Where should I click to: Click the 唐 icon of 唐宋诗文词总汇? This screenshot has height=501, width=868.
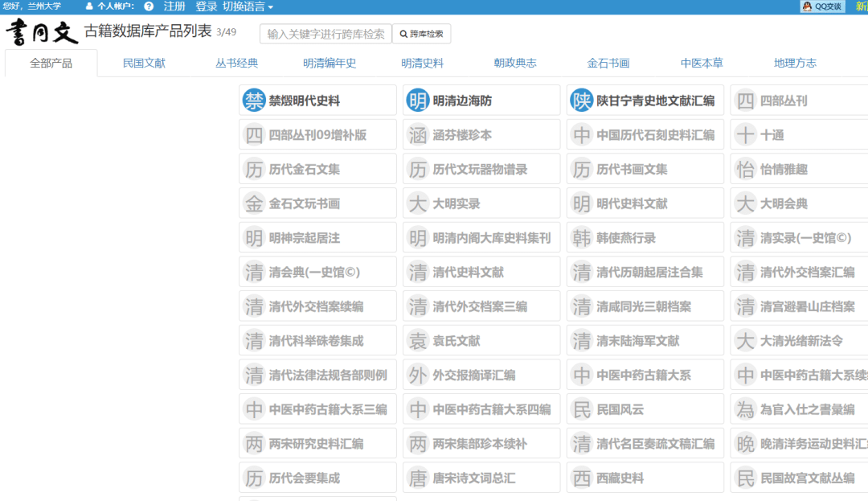coord(418,478)
